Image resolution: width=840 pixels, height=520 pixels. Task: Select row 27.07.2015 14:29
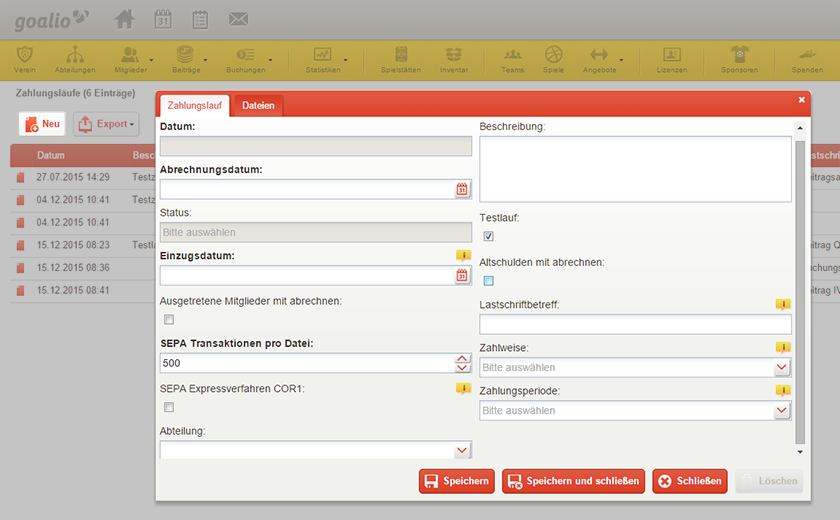pos(83,177)
